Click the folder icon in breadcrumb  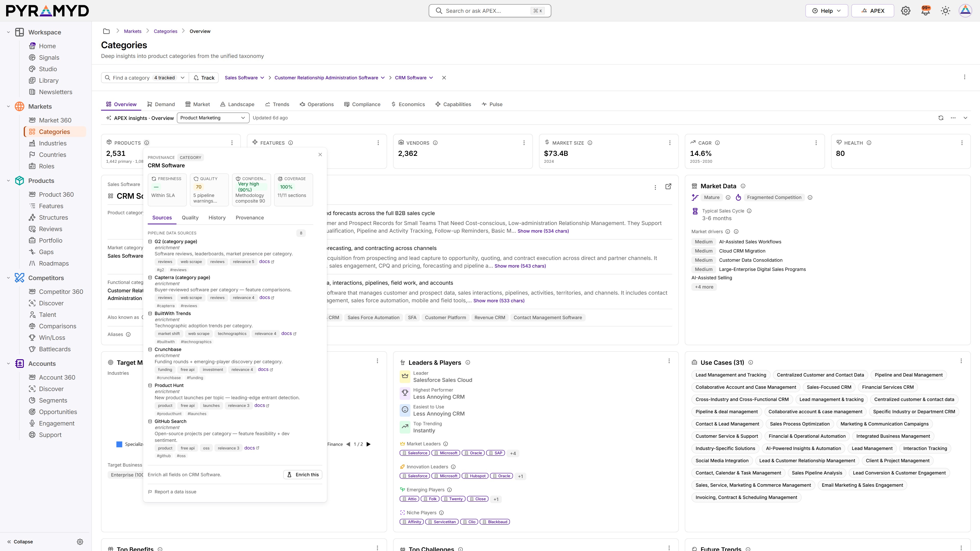point(106,31)
